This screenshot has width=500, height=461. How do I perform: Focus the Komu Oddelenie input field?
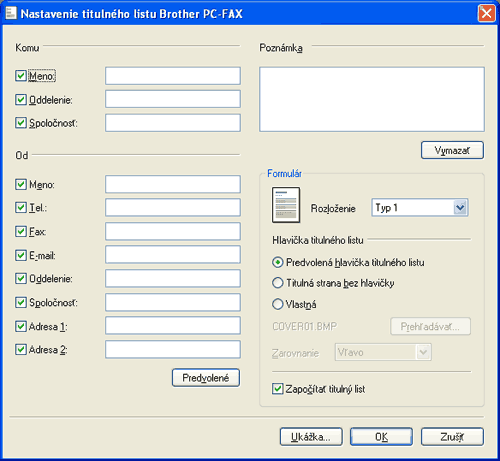[173, 99]
